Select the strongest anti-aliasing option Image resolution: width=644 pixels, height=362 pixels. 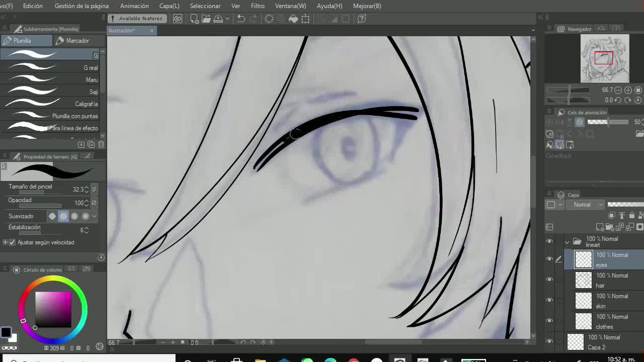(86, 216)
